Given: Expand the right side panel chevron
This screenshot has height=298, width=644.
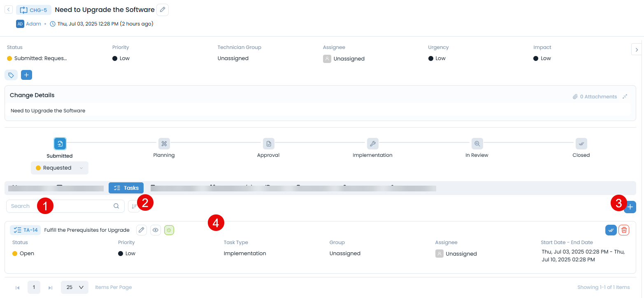Looking at the screenshot, I should [636, 49].
